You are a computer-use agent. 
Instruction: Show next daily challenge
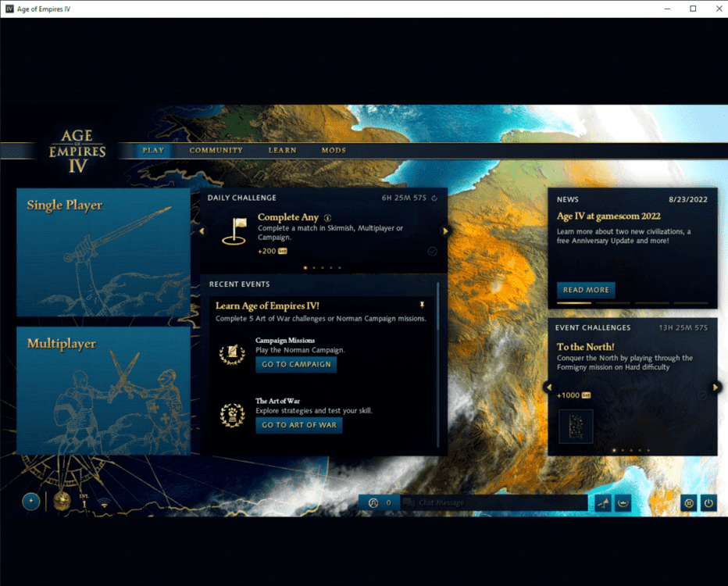pyautogui.click(x=445, y=230)
